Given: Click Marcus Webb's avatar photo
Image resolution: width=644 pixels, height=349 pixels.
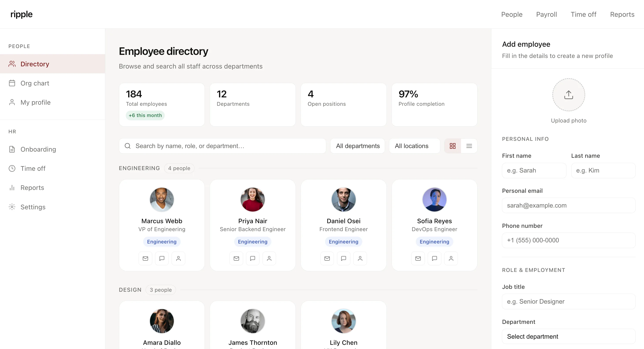Looking at the screenshot, I should 162,199.
